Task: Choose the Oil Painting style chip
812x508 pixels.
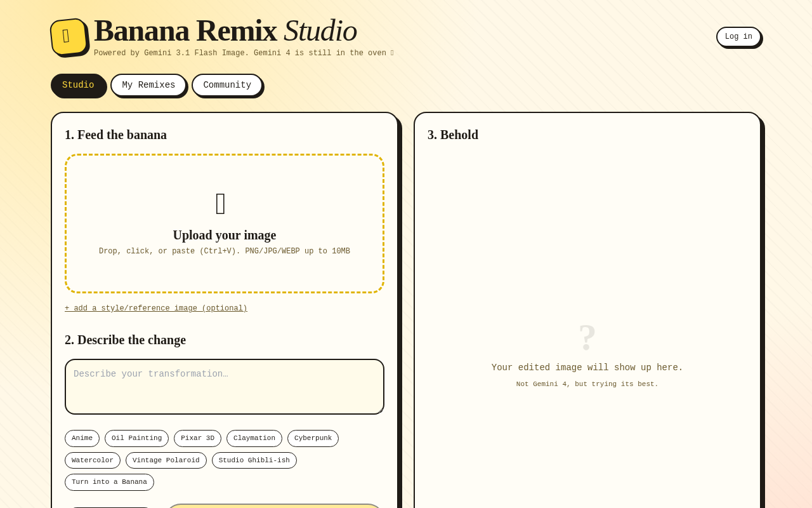Action: coord(136,438)
